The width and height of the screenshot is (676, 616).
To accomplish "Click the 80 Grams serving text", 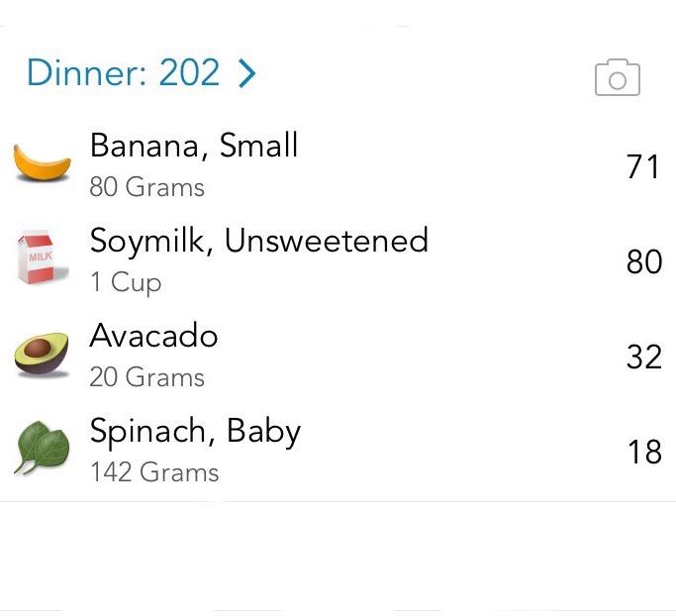I will tap(146, 187).
